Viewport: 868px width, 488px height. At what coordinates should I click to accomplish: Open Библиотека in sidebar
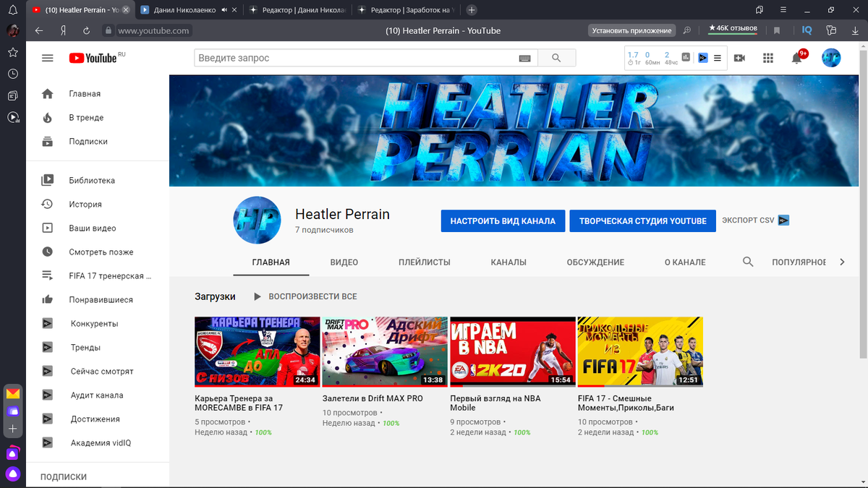click(98, 181)
